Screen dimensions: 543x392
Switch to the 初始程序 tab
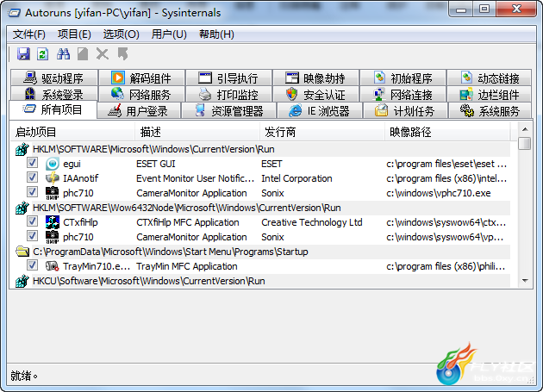pos(403,78)
